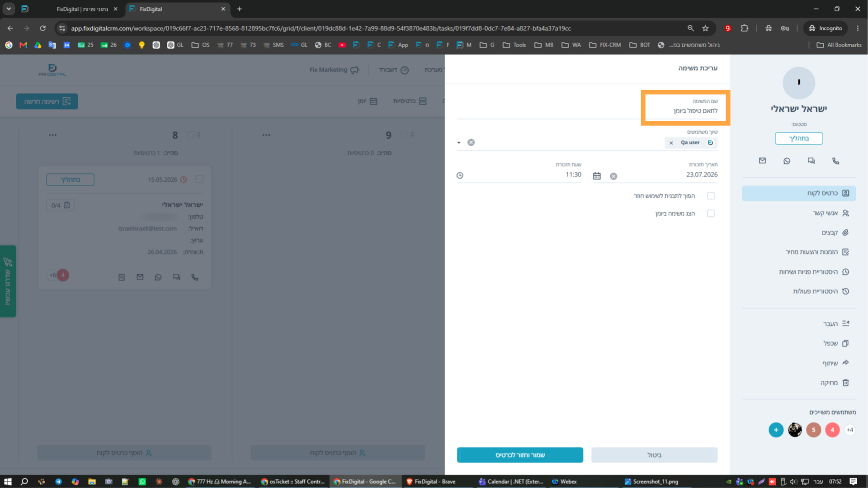The width and height of the screenshot is (868, 488).
Task: Bookmark this page with the star icon
Action: pyautogui.click(x=705, y=28)
